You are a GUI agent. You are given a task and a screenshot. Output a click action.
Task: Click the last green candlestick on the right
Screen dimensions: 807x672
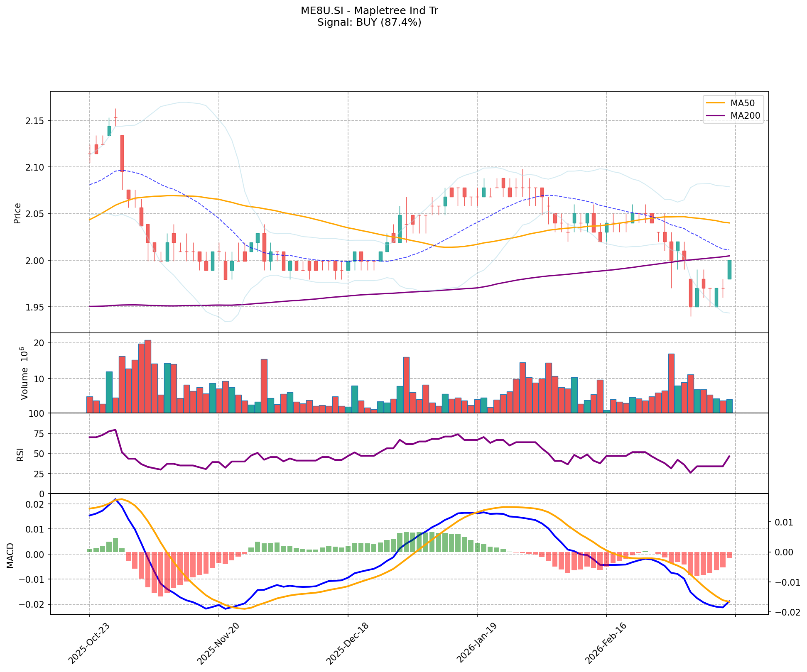(x=729, y=270)
